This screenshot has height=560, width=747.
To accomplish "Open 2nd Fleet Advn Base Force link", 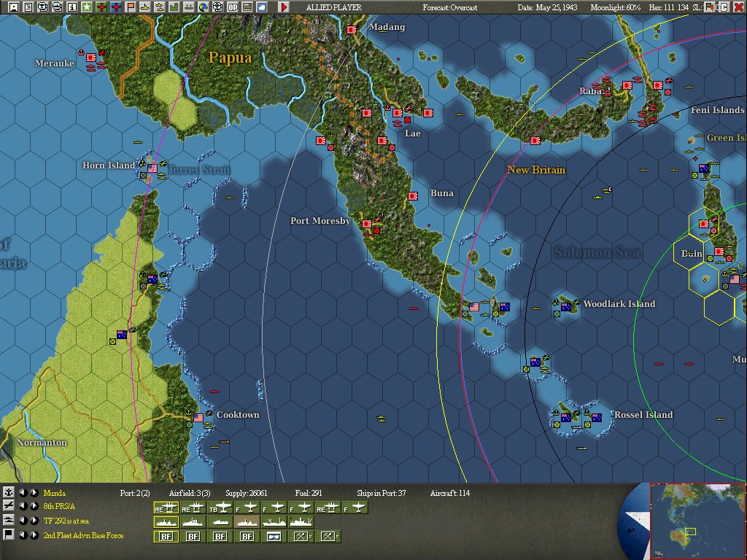I will [x=83, y=535].
